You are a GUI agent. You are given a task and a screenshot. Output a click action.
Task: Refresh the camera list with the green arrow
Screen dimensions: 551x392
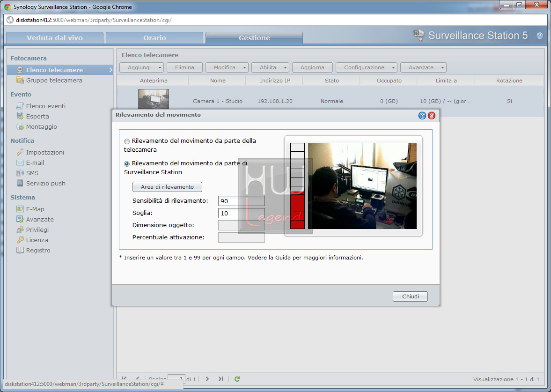click(x=237, y=379)
